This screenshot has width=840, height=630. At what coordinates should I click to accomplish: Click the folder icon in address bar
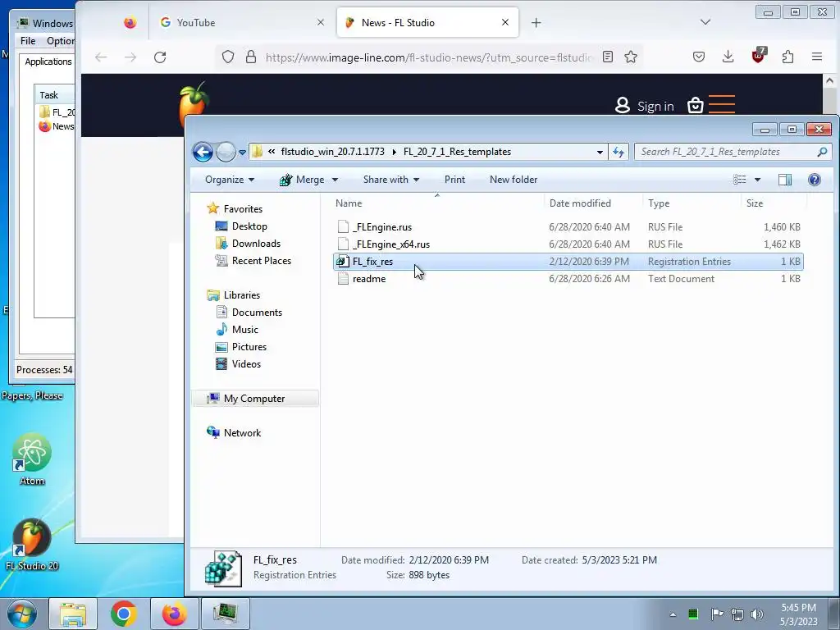(257, 152)
